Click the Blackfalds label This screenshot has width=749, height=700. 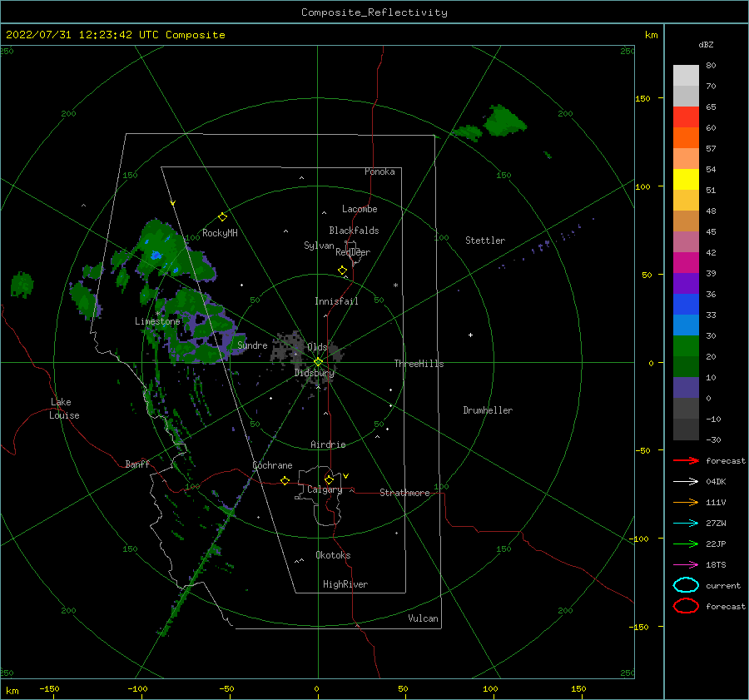354,231
